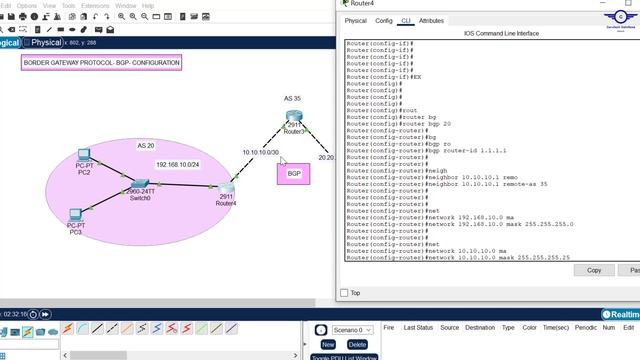Image resolution: width=640 pixels, height=360 pixels.
Task: Open the Extensions menu
Action: pyautogui.click(x=95, y=6)
